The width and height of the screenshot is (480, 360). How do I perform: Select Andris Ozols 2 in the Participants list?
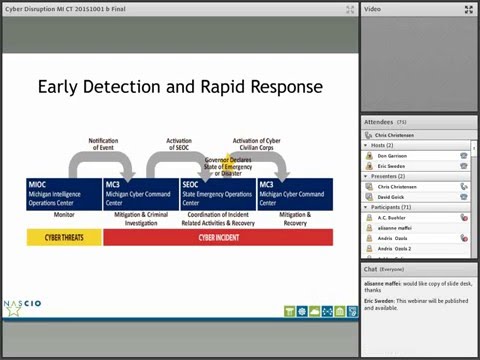pos(416,249)
